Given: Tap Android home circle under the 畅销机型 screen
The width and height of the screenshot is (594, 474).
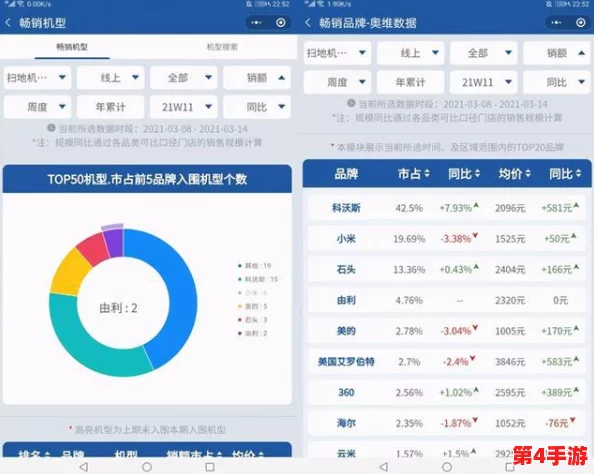Looking at the screenshot, I should 147,467.
